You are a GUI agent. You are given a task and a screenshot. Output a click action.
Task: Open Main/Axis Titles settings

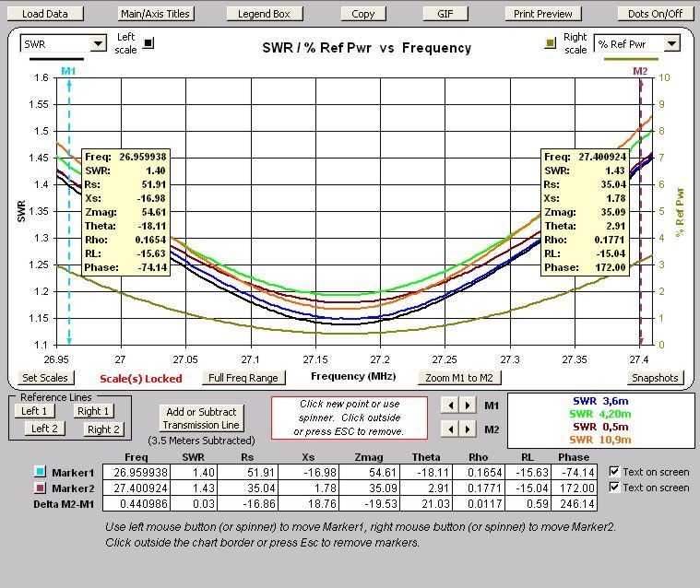tap(155, 14)
